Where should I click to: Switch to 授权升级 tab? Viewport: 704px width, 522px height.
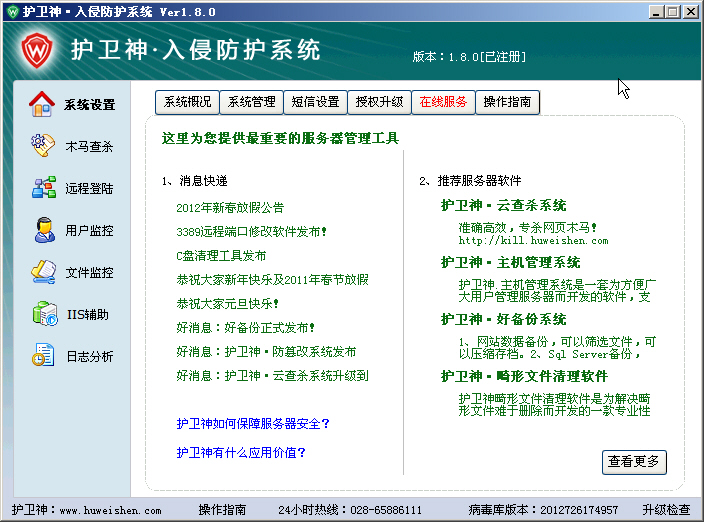point(379,102)
